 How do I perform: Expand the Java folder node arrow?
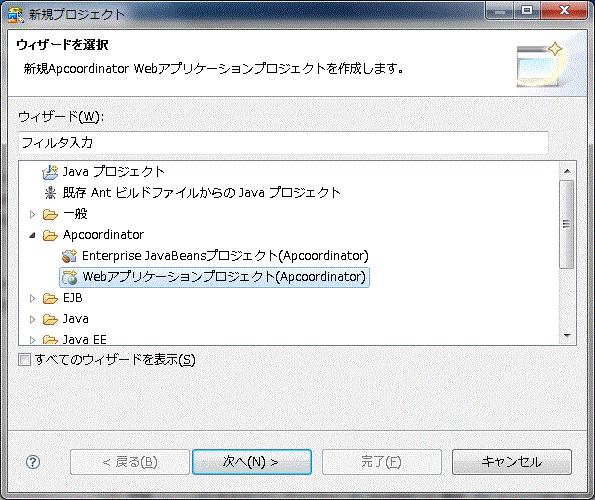click(32, 319)
